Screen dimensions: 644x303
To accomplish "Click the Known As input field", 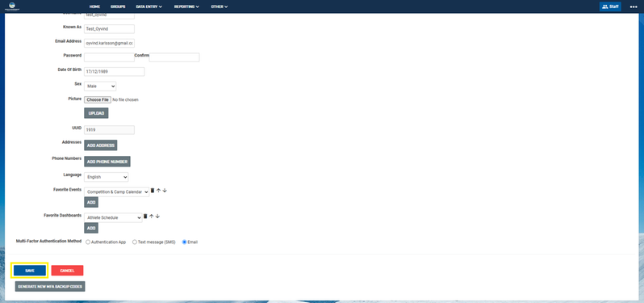I will (x=109, y=29).
